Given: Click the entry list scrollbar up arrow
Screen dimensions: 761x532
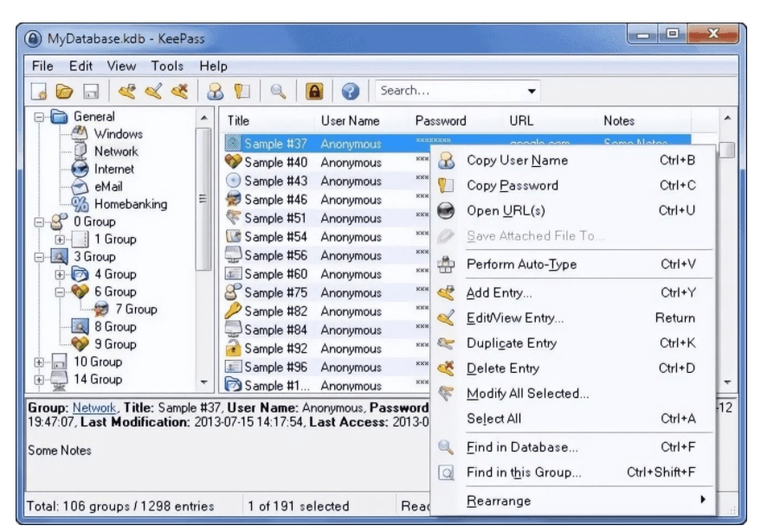Looking at the screenshot, I should coord(727,118).
